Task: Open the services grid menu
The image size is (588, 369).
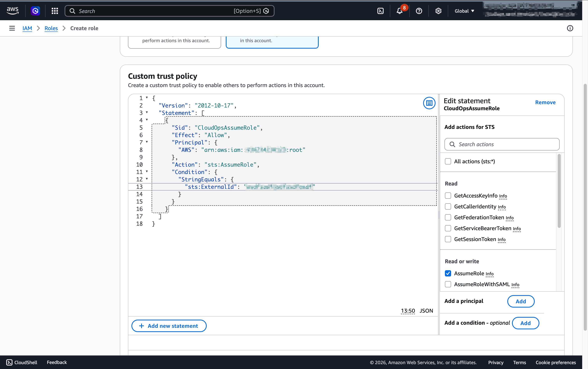Action: click(55, 11)
